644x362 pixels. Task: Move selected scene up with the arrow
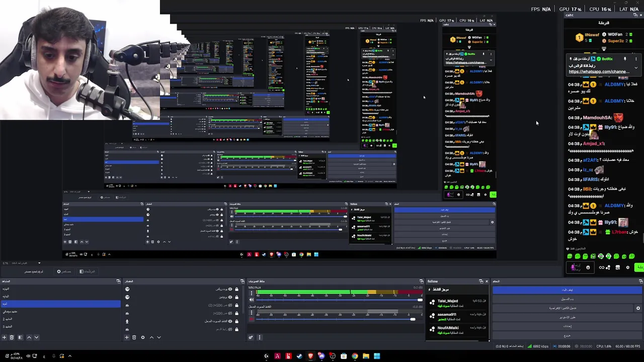(x=29, y=337)
